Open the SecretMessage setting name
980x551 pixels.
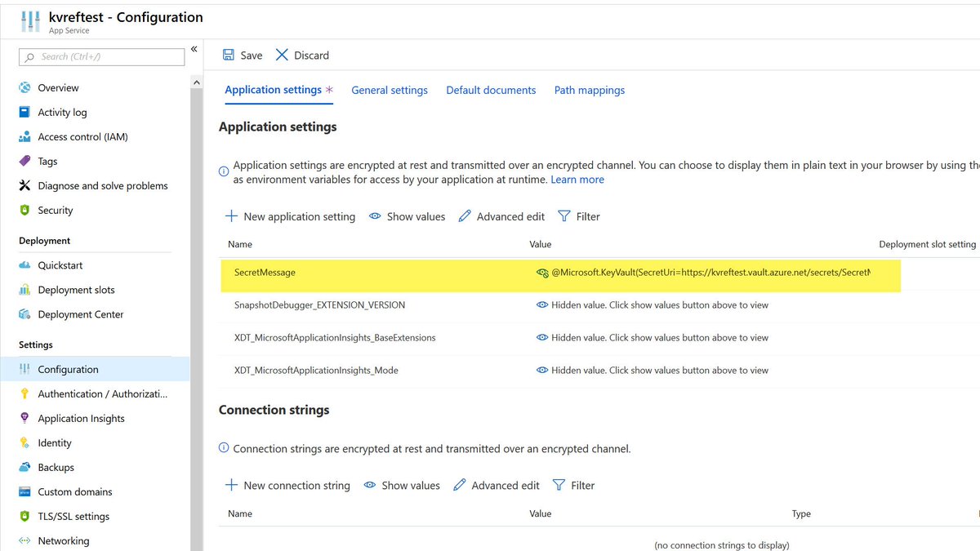(x=265, y=272)
